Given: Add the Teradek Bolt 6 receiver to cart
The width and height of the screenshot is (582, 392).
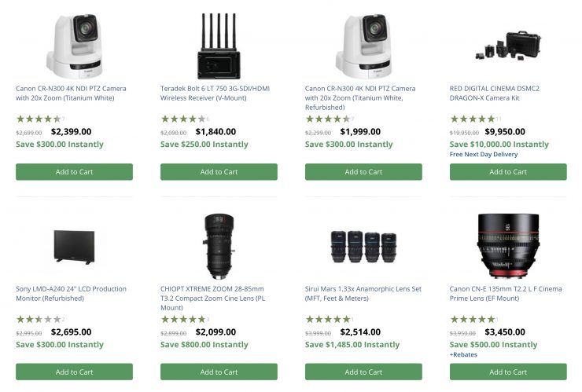Looking at the screenshot, I should click(x=219, y=172).
